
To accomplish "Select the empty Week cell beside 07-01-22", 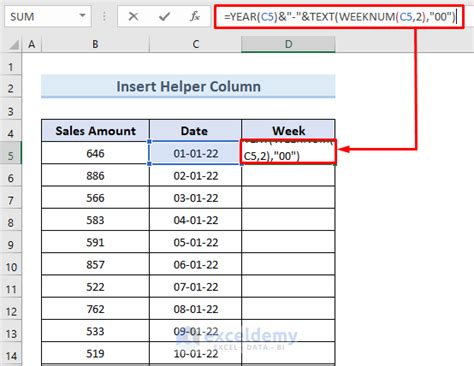I will pyautogui.click(x=288, y=287).
